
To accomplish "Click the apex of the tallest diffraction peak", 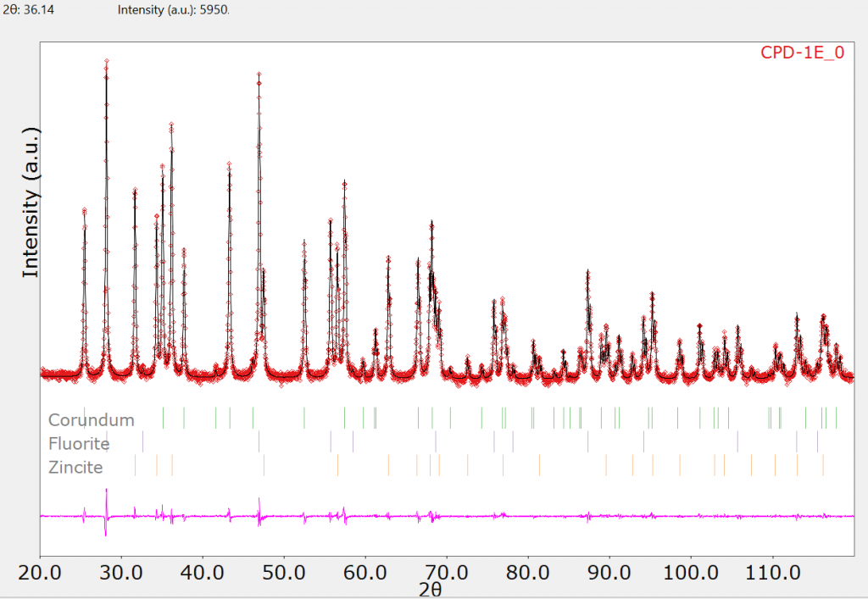I will (x=106, y=61).
